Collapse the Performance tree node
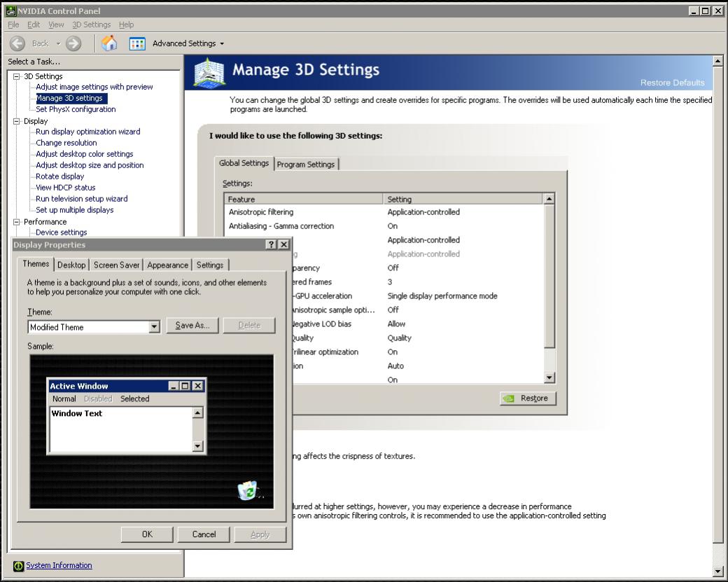 point(16,222)
